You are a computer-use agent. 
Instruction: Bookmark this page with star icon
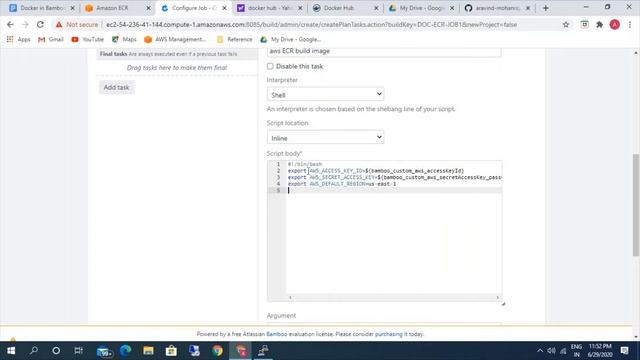pyautogui.click(x=566, y=24)
